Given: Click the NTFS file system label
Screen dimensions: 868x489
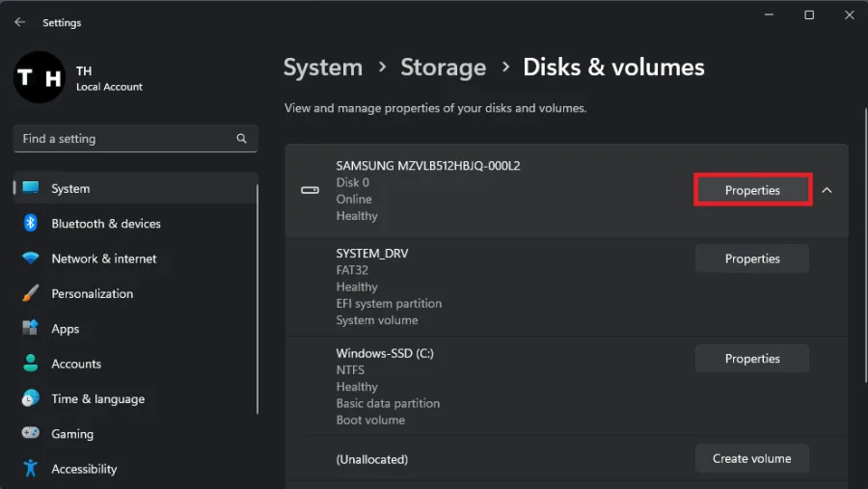Looking at the screenshot, I should [350, 369].
